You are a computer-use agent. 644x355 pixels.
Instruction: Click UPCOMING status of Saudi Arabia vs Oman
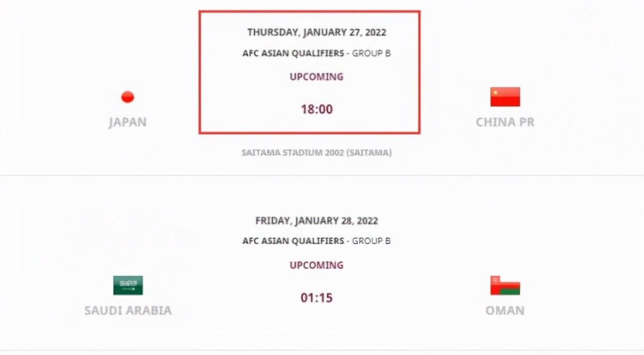pyautogui.click(x=317, y=265)
